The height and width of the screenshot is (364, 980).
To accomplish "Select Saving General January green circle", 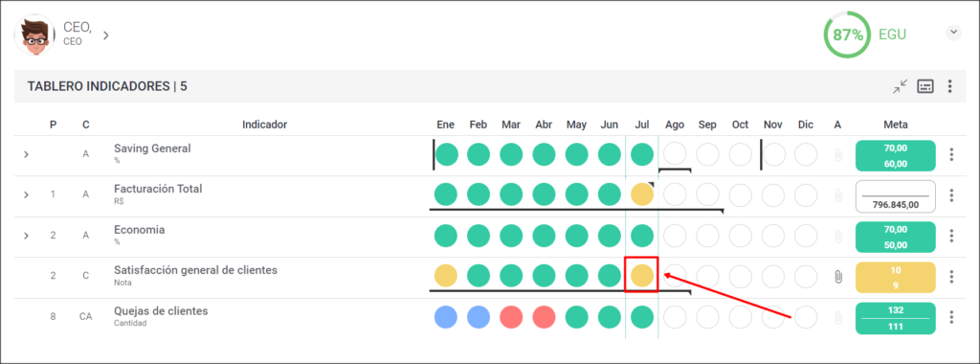I will click(x=446, y=154).
